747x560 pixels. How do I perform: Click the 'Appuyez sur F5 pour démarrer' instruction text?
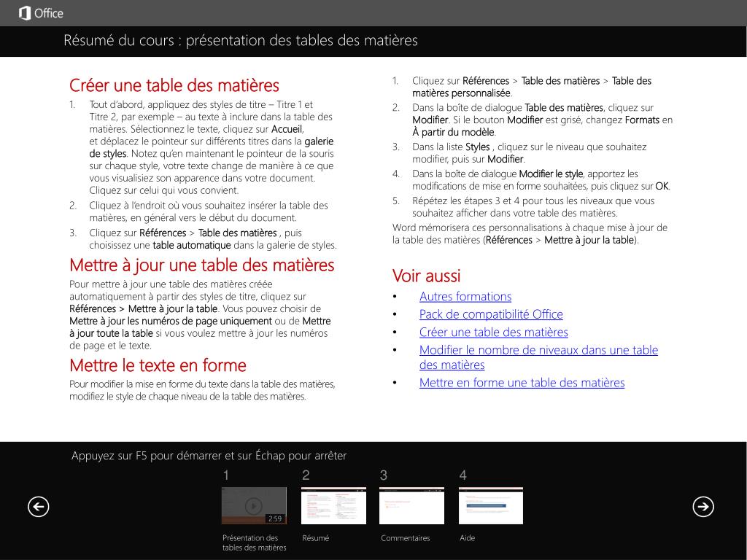(x=209, y=456)
